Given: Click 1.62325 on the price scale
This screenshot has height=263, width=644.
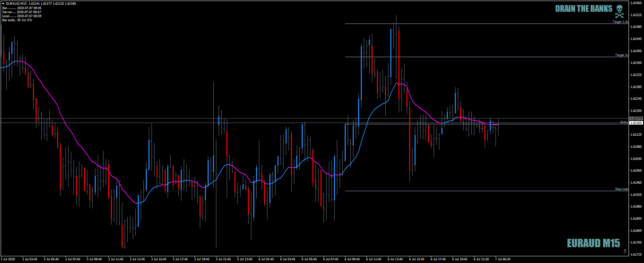Looking at the screenshot, I should pyautogui.click(x=637, y=75).
